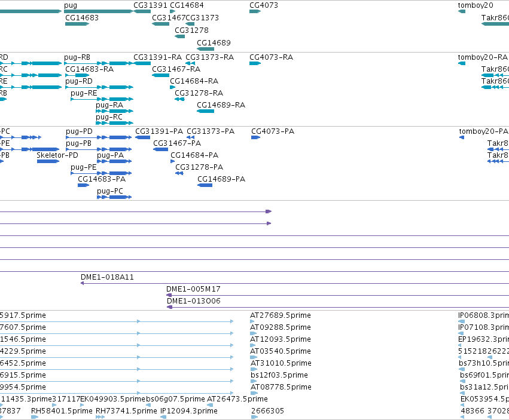Open protein CG14689-PA label

coord(221,179)
